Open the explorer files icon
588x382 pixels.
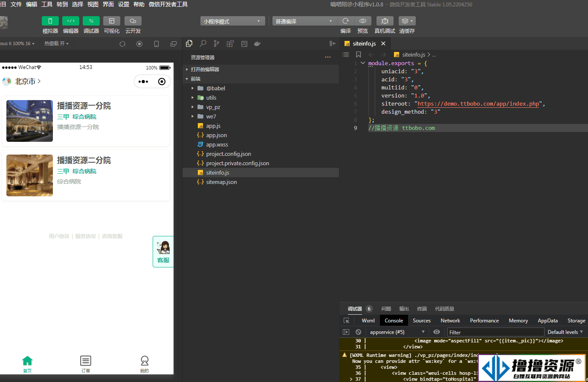click(189, 43)
